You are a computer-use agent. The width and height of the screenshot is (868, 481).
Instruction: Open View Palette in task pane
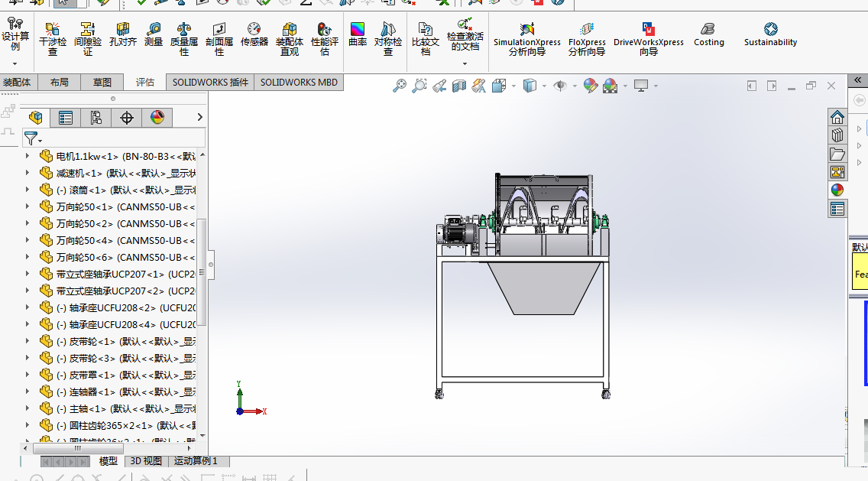[x=837, y=172]
